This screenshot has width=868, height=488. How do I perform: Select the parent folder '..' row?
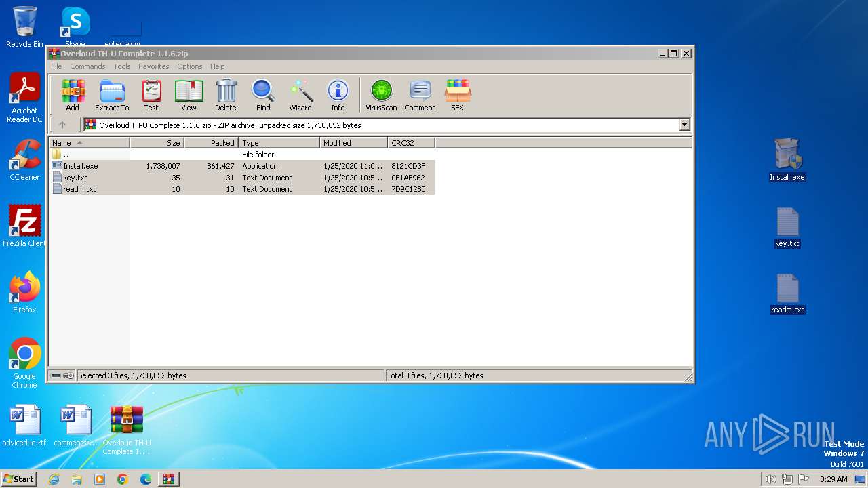pyautogui.click(x=242, y=155)
